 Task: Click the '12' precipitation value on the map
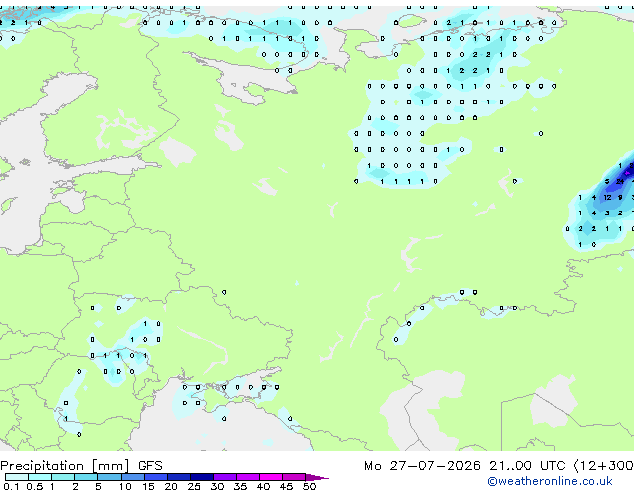tap(607, 197)
